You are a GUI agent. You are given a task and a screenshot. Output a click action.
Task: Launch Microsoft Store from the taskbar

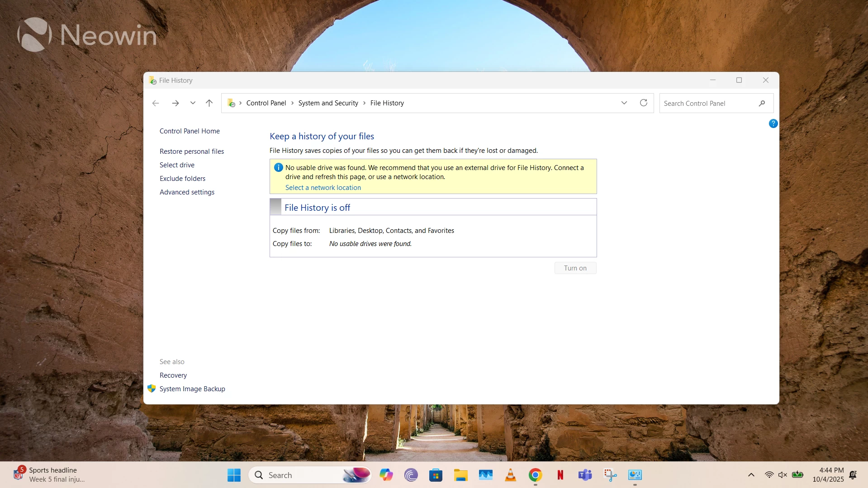point(436,475)
